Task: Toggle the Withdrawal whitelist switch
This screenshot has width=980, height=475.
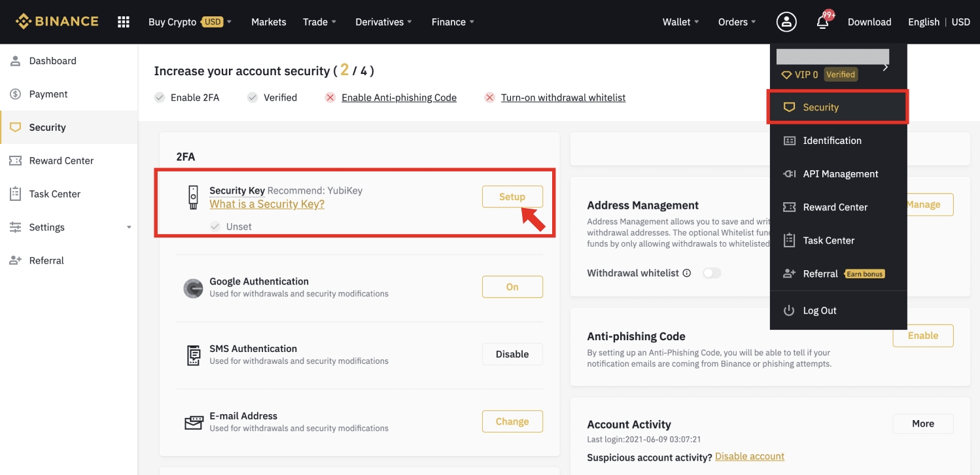Action: 711,273
